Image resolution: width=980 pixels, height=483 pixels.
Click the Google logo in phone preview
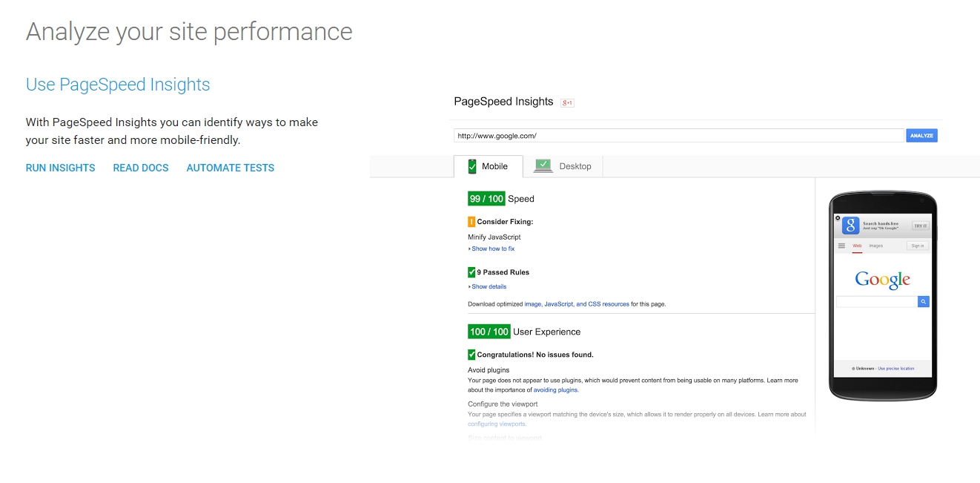[x=882, y=280]
